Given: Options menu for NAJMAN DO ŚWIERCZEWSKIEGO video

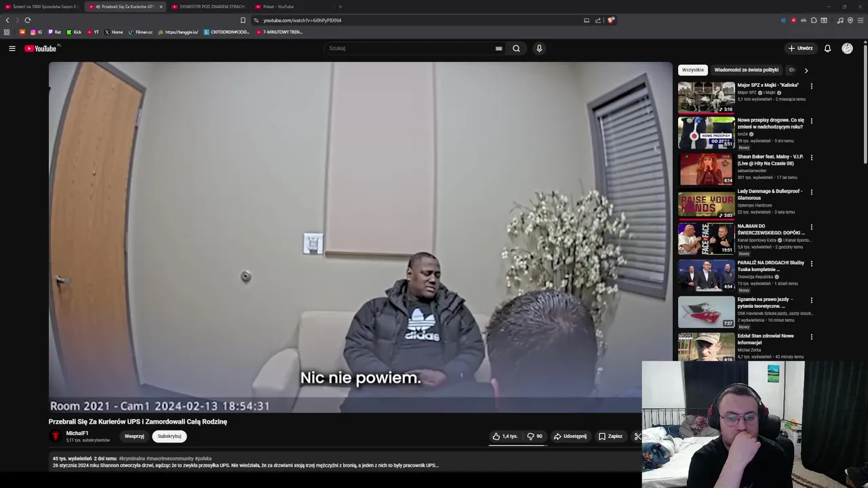Looking at the screenshot, I should tap(811, 227).
